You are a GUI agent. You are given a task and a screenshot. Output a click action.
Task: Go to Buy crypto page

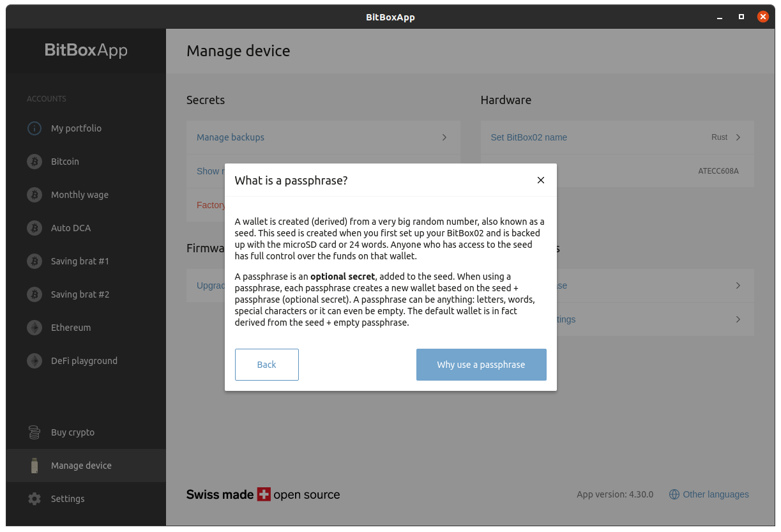86,432
